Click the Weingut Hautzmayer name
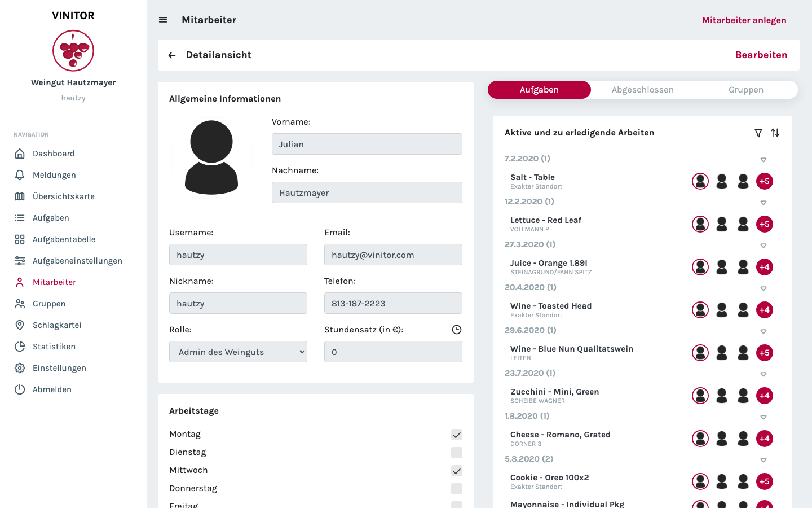This screenshot has width=812, height=508. 73,82
